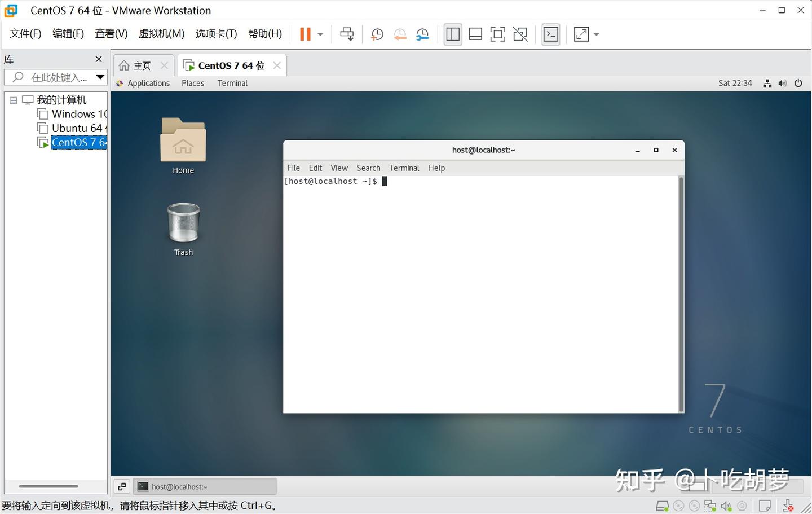Click the host@localhost taskbar button in guest
Viewport: 812px width, 514px height.
(205, 486)
